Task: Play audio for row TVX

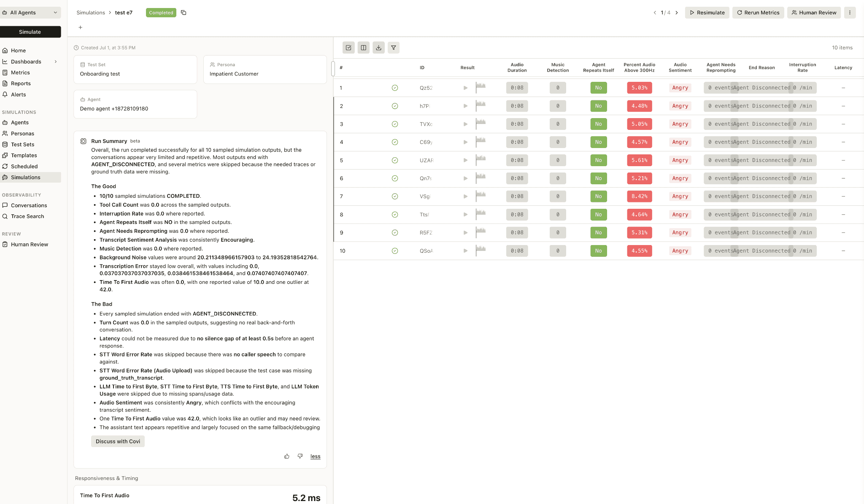Action: (x=465, y=124)
